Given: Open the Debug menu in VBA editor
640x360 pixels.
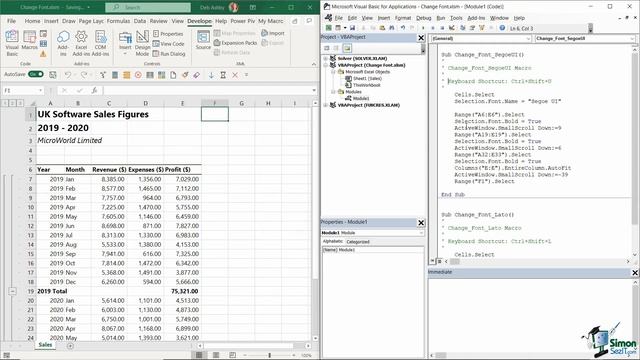Looking at the screenshot, I should (424, 18).
